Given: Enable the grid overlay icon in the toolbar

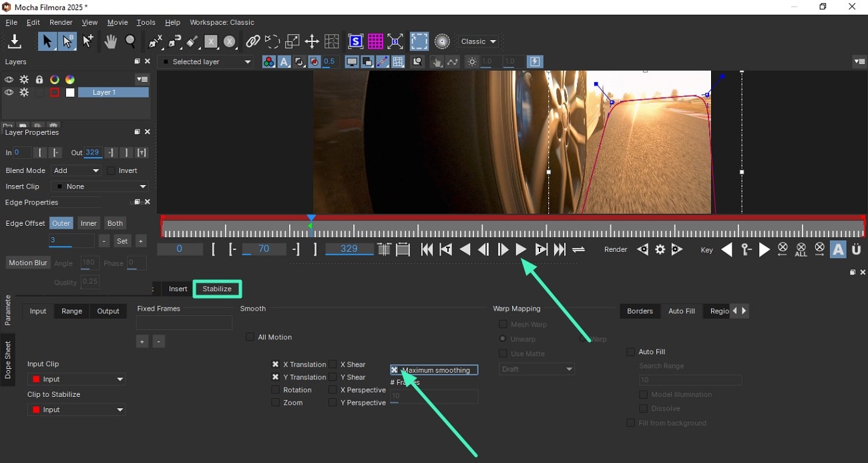Looking at the screenshot, I should [375, 41].
